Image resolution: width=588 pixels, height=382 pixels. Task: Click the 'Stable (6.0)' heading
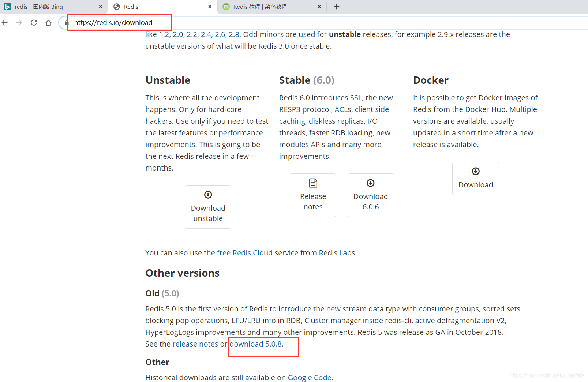click(307, 80)
